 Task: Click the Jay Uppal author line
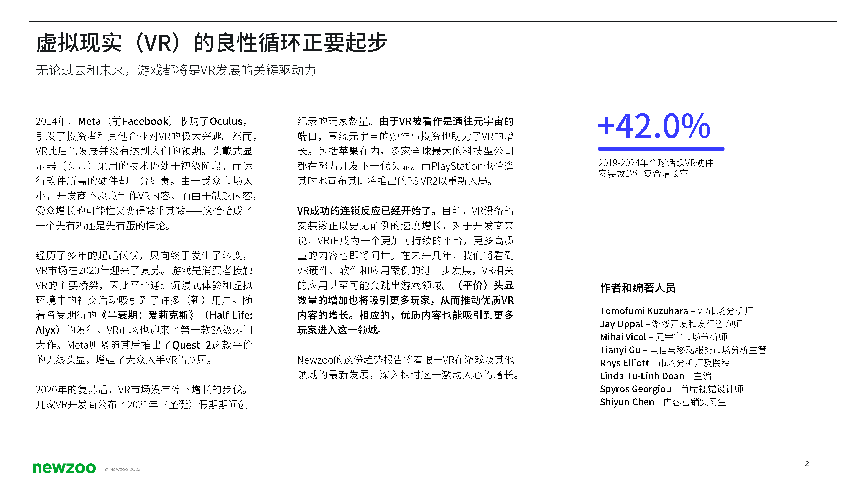point(671,324)
